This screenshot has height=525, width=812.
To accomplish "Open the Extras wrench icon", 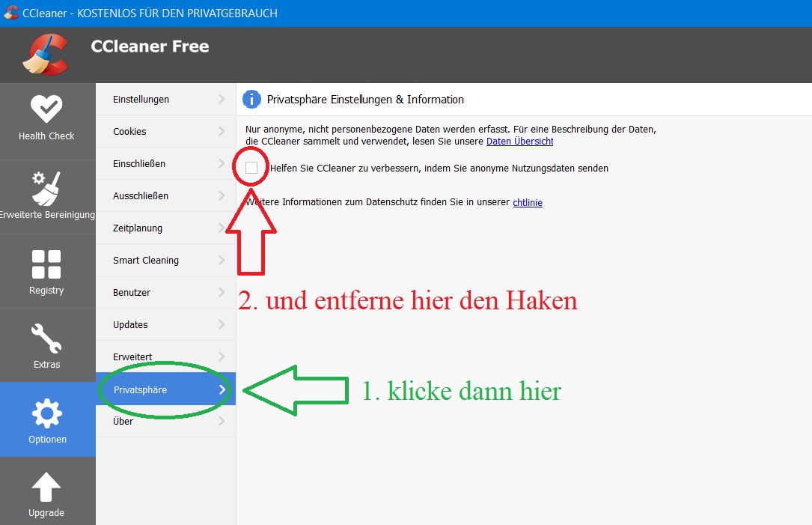I will tap(46, 339).
